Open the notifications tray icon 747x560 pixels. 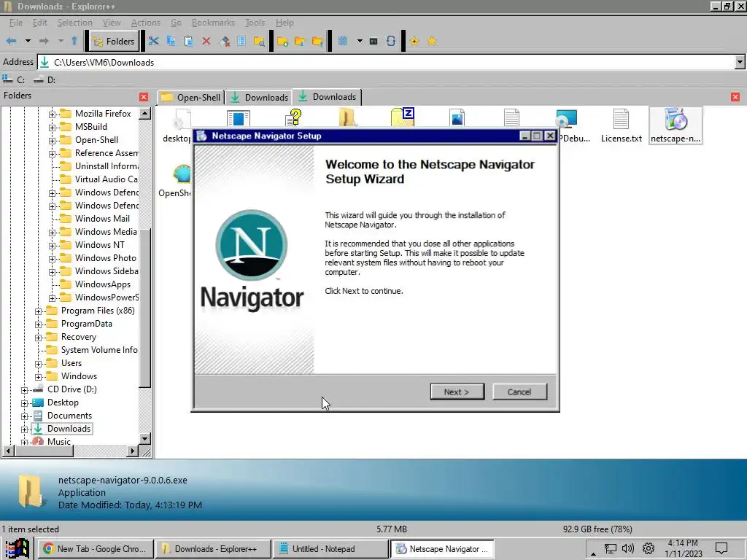coord(721,548)
